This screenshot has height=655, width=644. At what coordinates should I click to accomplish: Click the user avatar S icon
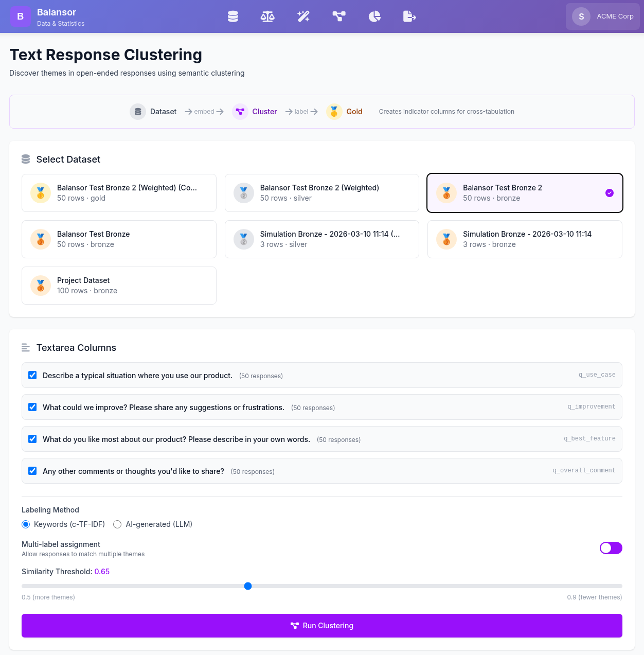(581, 16)
